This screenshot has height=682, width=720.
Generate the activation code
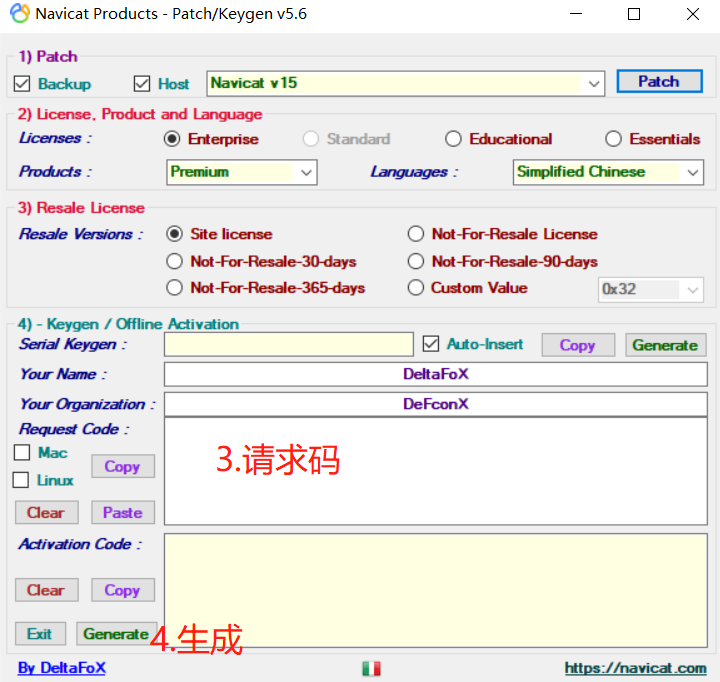click(x=116, y=634)
